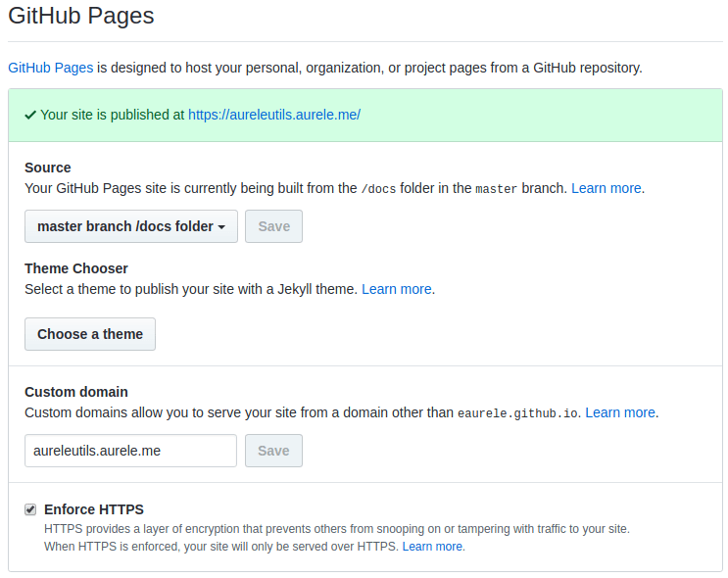The width and height of the screenshot is (728, 578).
Task: Expand master branch /docs folder dropdown
Action: [131, 226]
